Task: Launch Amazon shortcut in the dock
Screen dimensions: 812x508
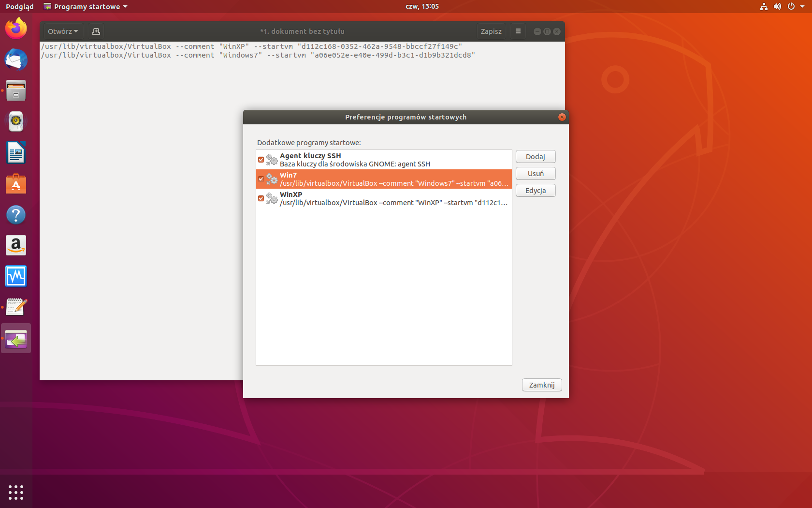Action: tap(16, 246)
